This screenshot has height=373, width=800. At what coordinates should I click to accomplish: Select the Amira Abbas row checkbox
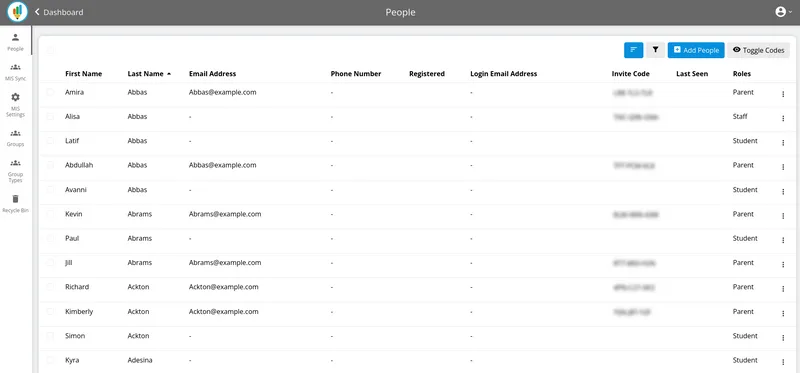pos(50,92)
